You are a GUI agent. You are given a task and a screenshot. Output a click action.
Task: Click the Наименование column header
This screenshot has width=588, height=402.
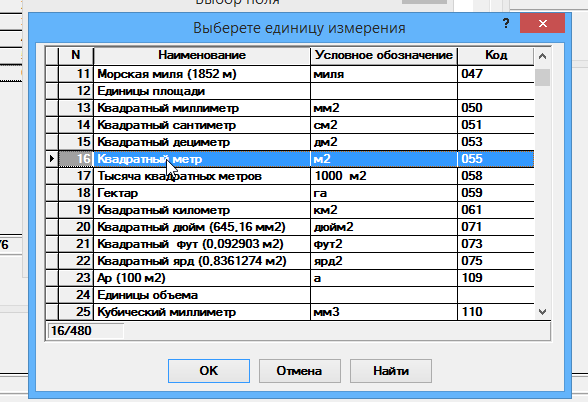coord(202,56)
